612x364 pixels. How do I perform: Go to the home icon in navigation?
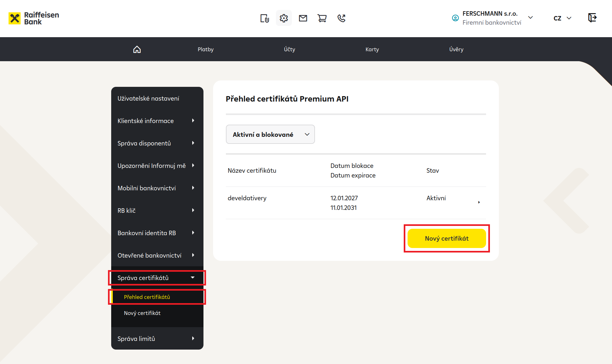[137, 49]
